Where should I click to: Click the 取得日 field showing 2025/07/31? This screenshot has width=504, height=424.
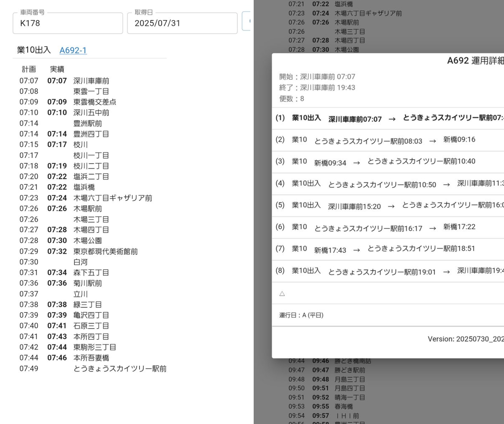pos(182,23)
